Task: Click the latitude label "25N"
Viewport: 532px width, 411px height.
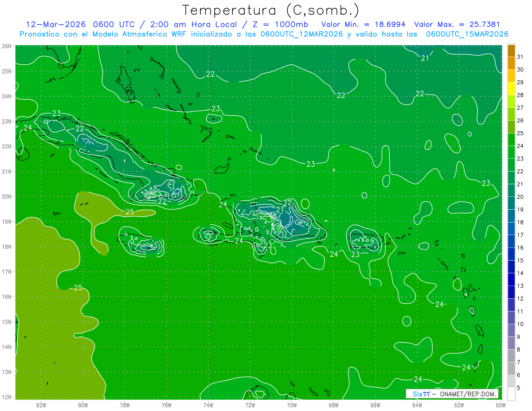Action: coord(7,71)
